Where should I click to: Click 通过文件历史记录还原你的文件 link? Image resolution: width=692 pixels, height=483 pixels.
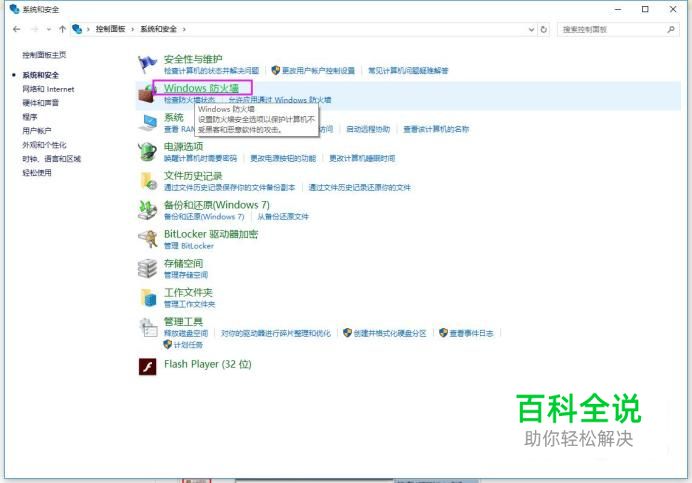point(359,188)
